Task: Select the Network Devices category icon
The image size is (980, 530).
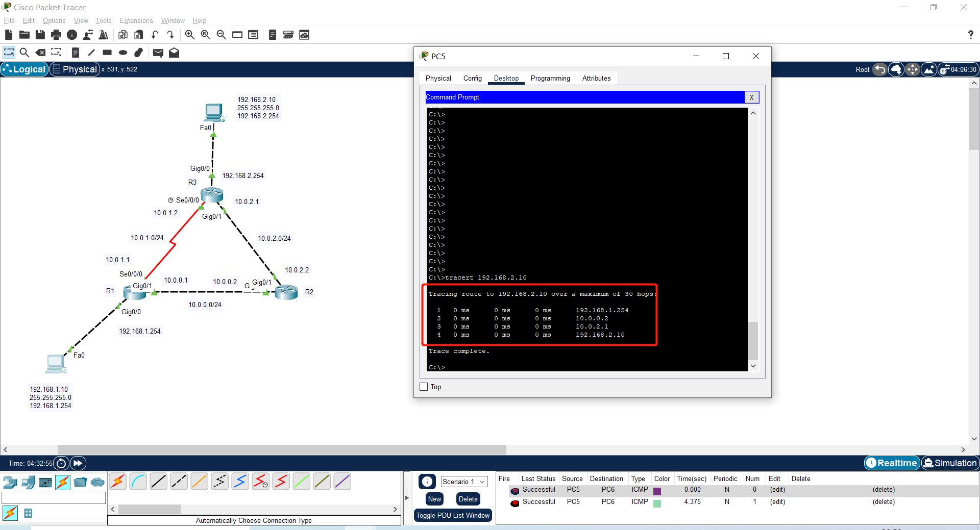Action: (x=10, y=482)
